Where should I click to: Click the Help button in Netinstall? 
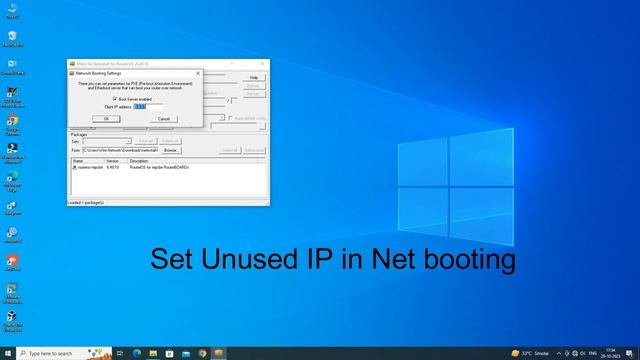254,78
